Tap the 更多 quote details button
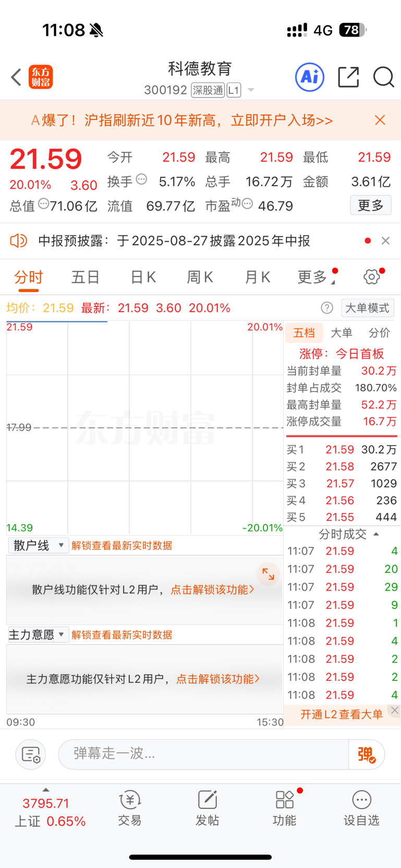 pos(371,205)
